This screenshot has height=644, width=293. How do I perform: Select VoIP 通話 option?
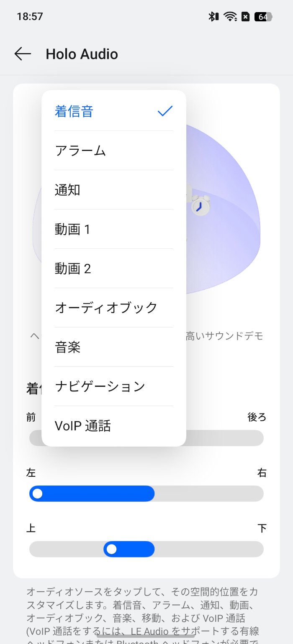(114, 426)
